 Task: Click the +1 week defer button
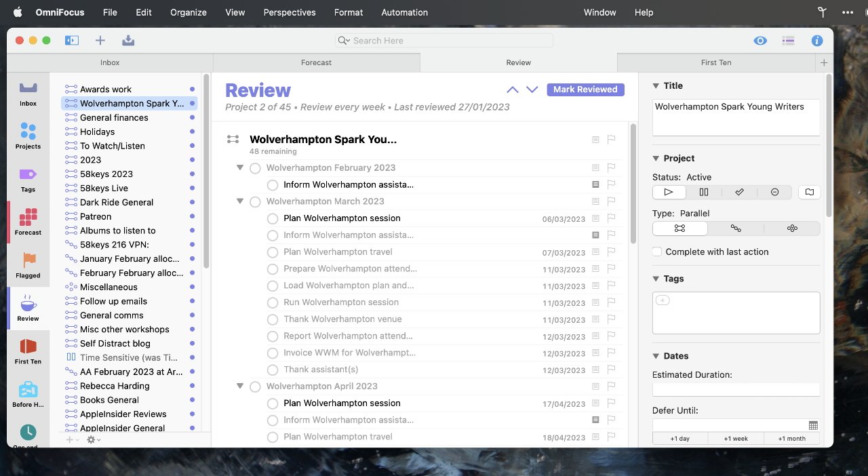[x=736, y=439]
